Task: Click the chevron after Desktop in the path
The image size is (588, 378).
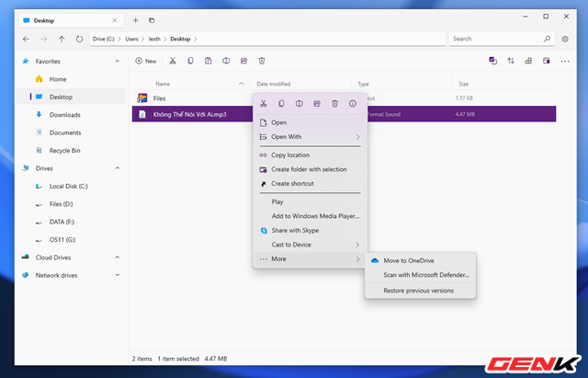Action: (195, 39)
